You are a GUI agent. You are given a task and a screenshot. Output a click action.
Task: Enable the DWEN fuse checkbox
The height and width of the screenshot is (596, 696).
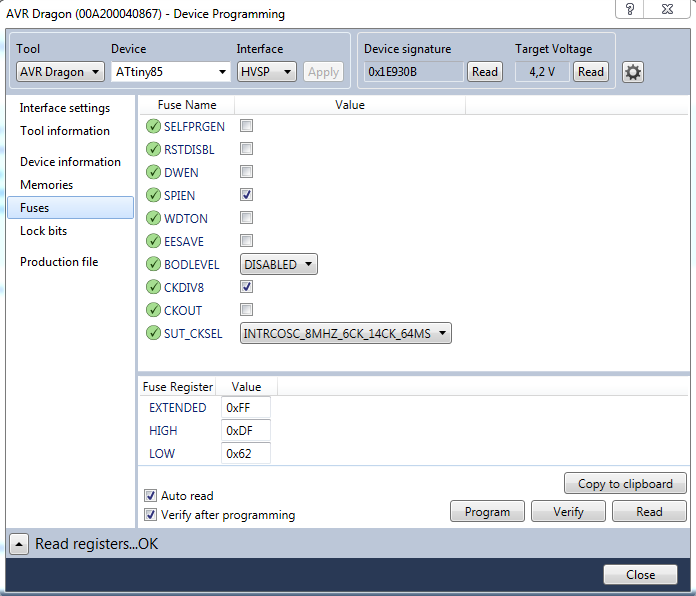pyautogui.click(x=246, y=172)
